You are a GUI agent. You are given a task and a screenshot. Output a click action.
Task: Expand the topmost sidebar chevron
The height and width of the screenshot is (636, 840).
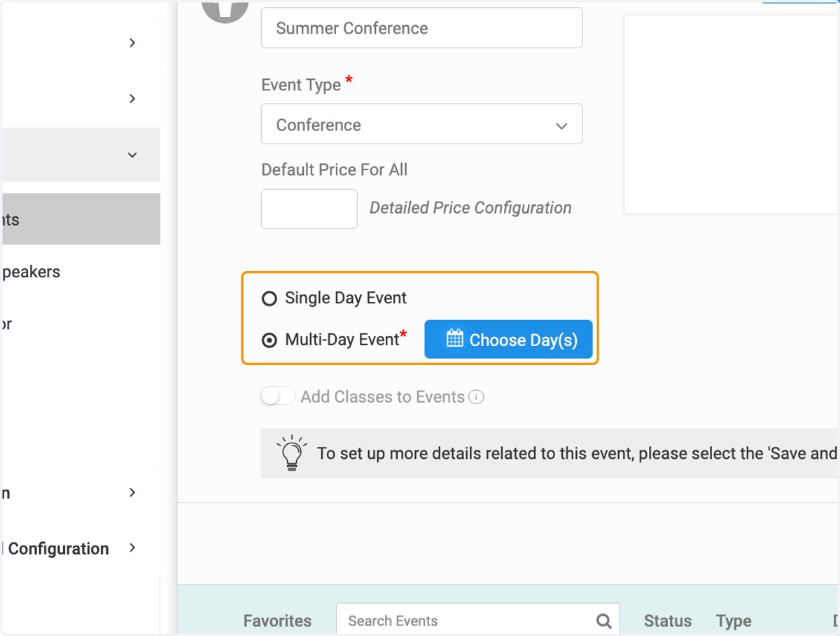coord(132,43)
